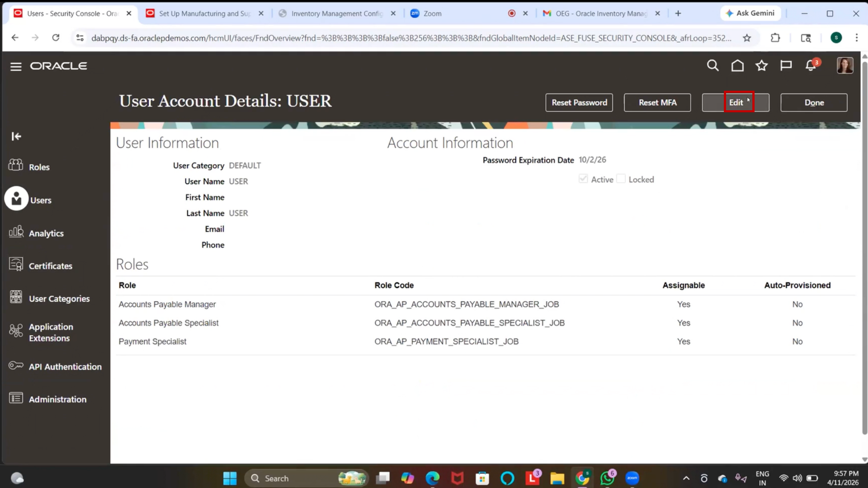
Task: Select Payment Specialist role text
Action: click(x=152, y=342)
